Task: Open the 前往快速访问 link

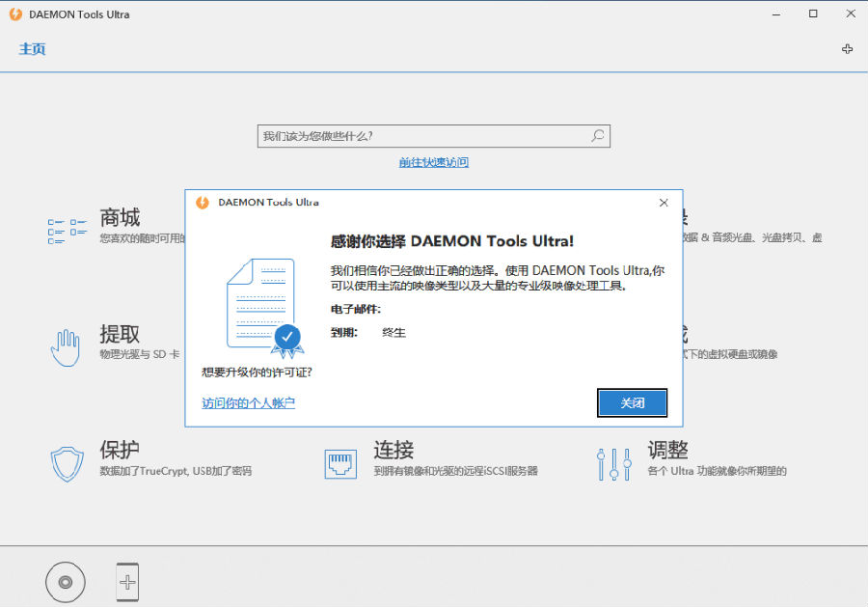Action: point(433,161)
